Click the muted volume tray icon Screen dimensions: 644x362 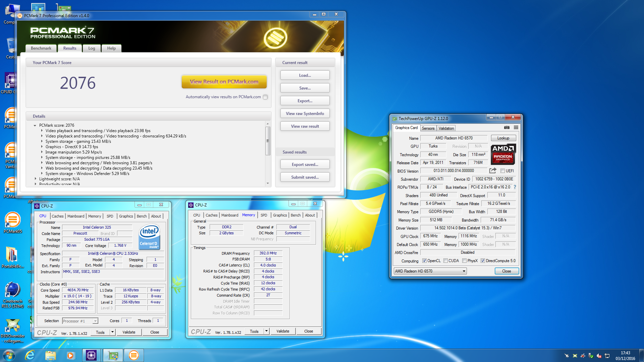pos(599,356)
